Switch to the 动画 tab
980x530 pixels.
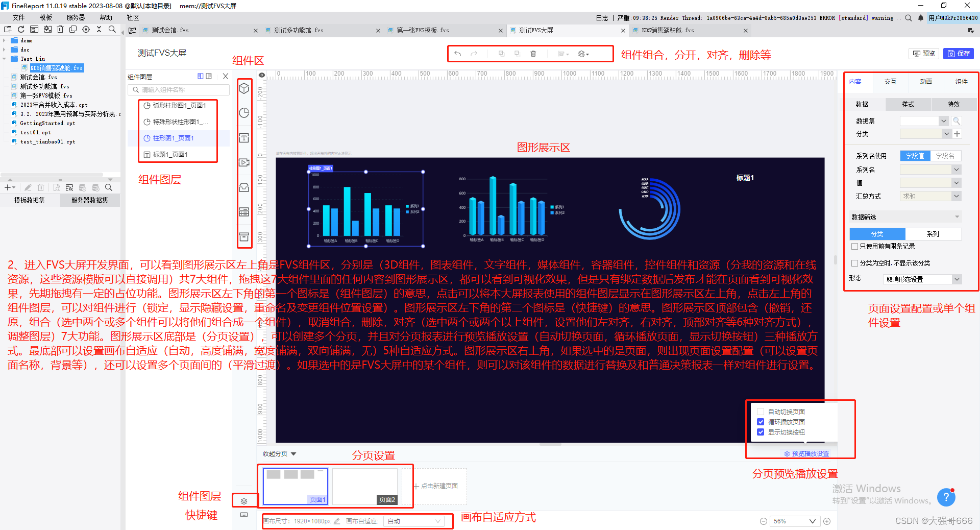pos(925,82)
